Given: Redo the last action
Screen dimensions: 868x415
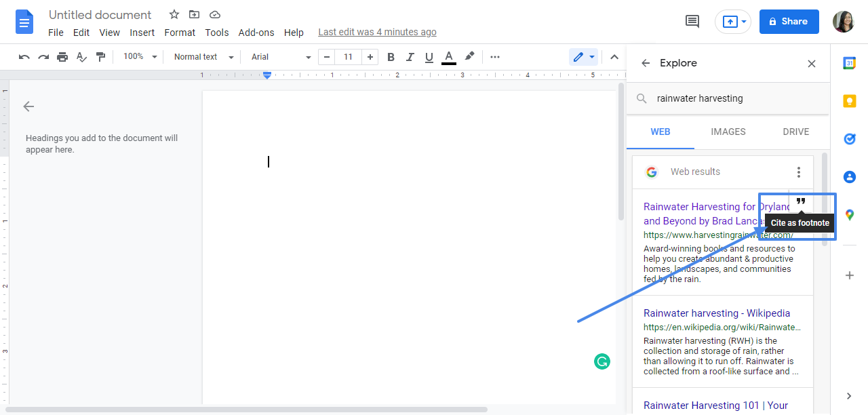Looking at the screenshot, I should [x=43, y=57].
